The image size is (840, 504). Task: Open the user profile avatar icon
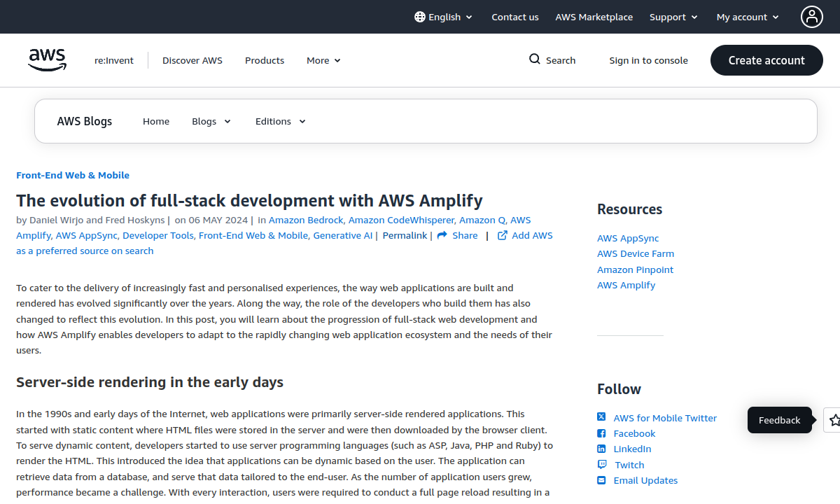(812, 17)
